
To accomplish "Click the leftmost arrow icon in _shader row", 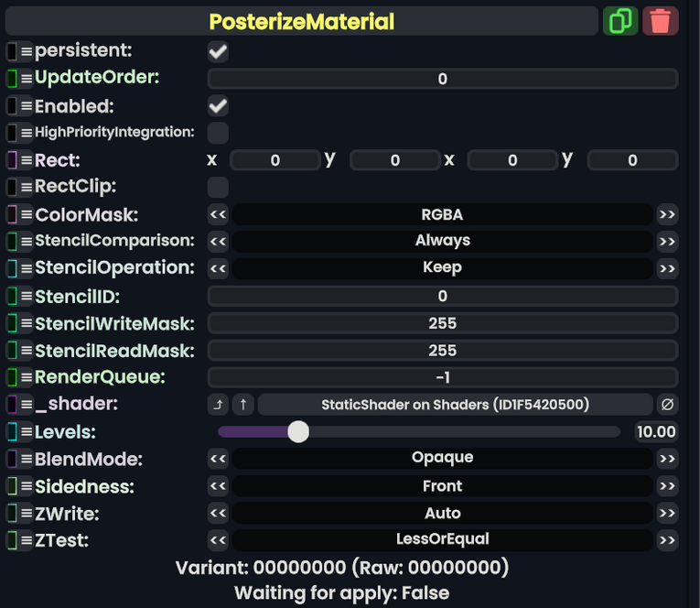I will (218, 405).
